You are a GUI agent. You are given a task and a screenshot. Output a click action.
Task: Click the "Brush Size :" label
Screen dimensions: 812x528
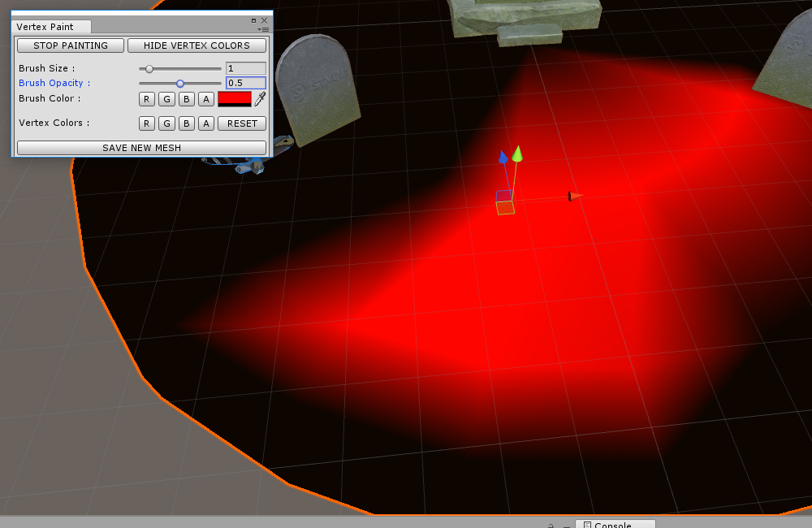click(x=46, y=68)
